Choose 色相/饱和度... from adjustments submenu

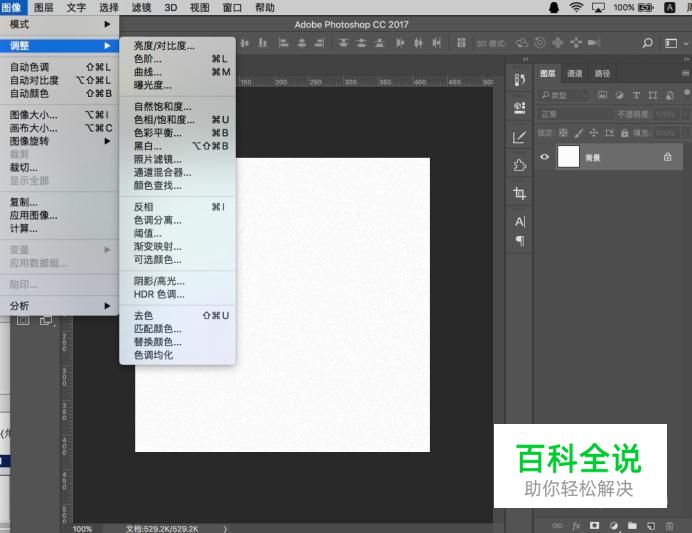165,119
